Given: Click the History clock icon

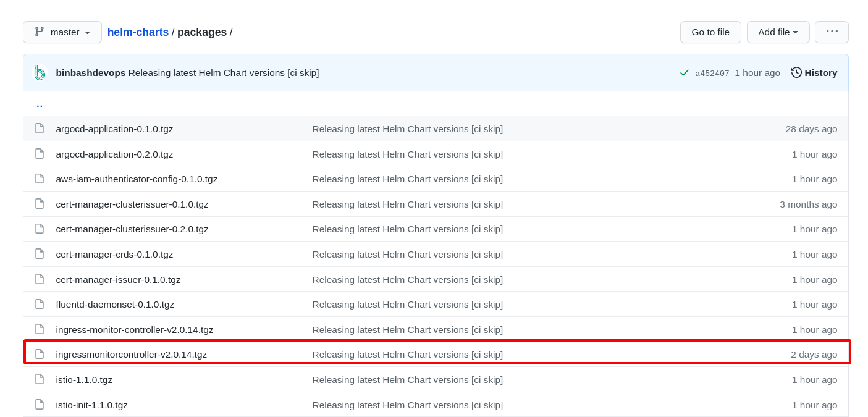Looking at the screenshot, I should [796, 72].
